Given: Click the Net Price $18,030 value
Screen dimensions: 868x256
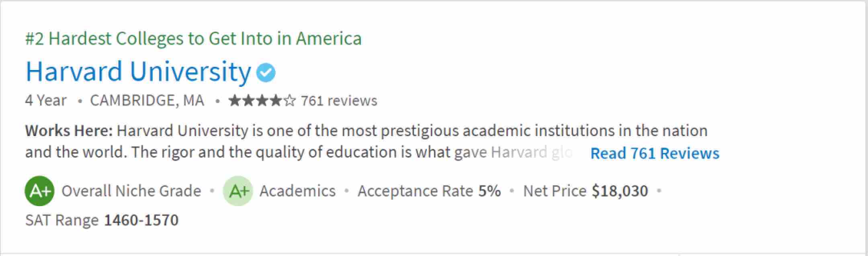Looking at the screenshot, I should pyautogui.click(x=620, y=191).
